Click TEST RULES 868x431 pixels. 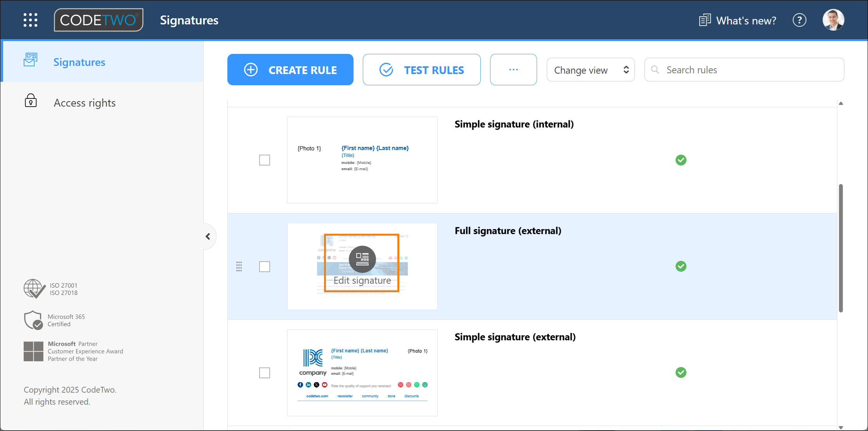pos(421,70)
